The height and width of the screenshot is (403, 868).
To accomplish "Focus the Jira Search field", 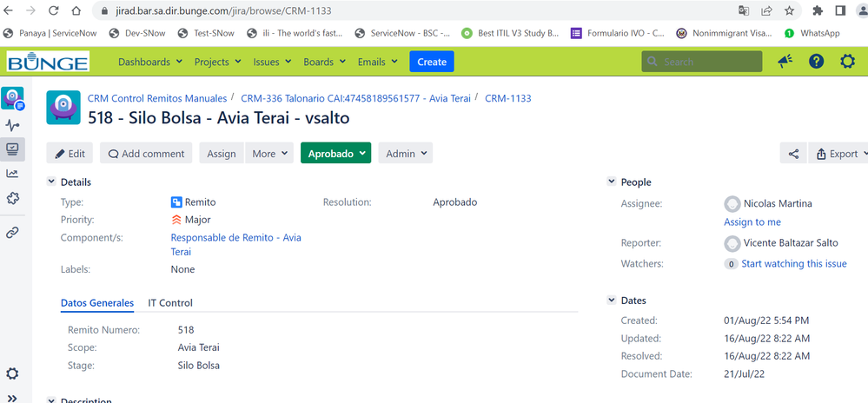I will pos(702,62).
